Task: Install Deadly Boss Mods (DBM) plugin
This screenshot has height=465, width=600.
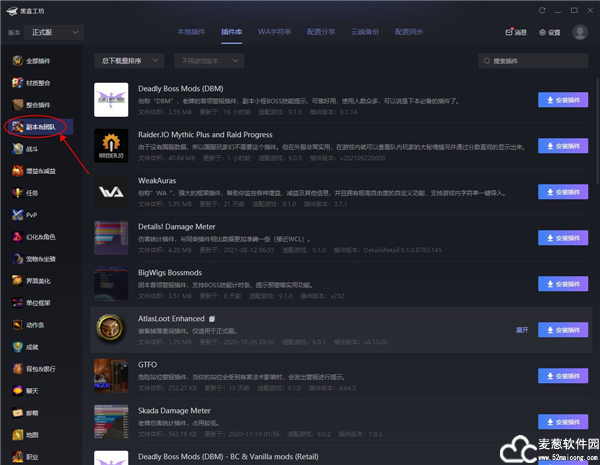Action: point(563,100)
